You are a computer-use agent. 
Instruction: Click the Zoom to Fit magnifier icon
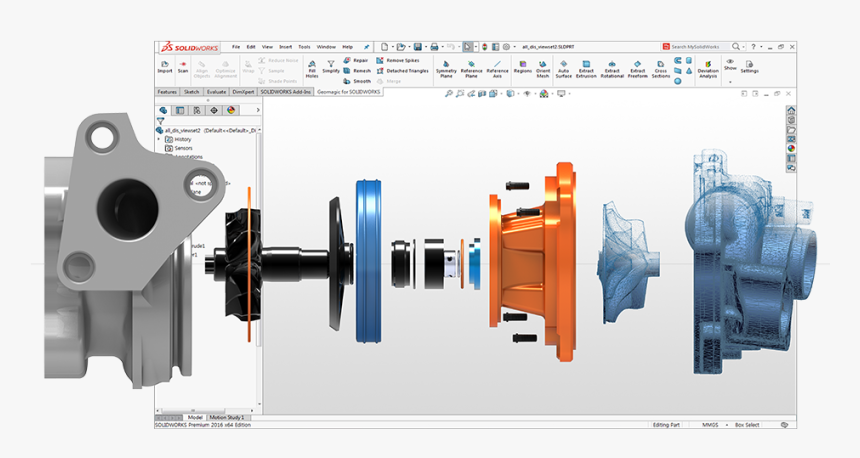(448, 94)
